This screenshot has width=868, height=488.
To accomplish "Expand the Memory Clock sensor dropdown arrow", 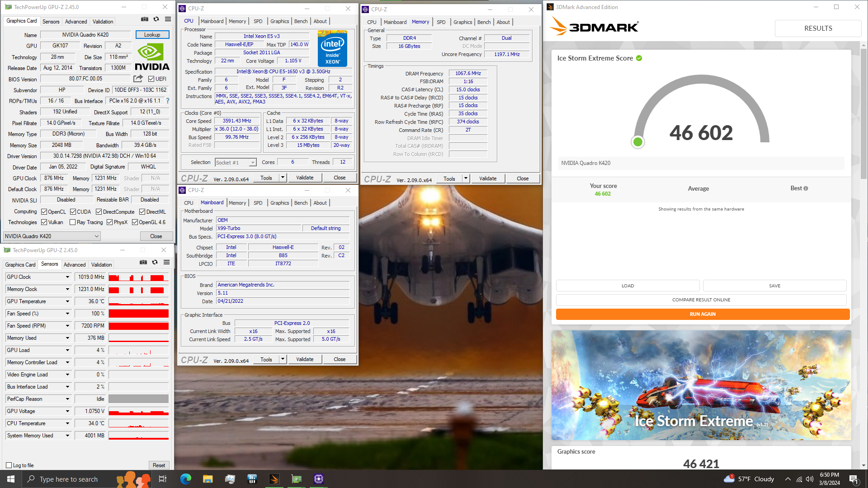I will point(67,289).
